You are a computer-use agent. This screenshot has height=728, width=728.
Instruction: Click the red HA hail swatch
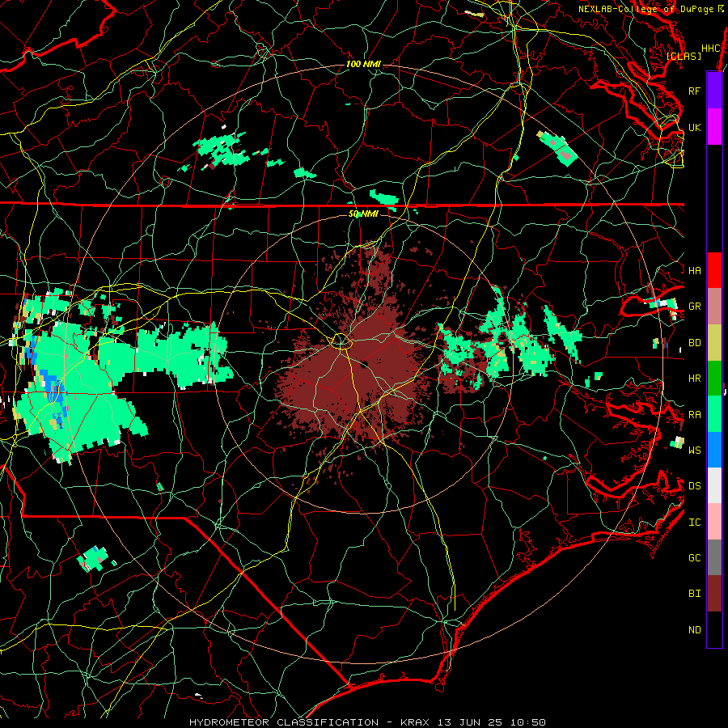point(714,270)
